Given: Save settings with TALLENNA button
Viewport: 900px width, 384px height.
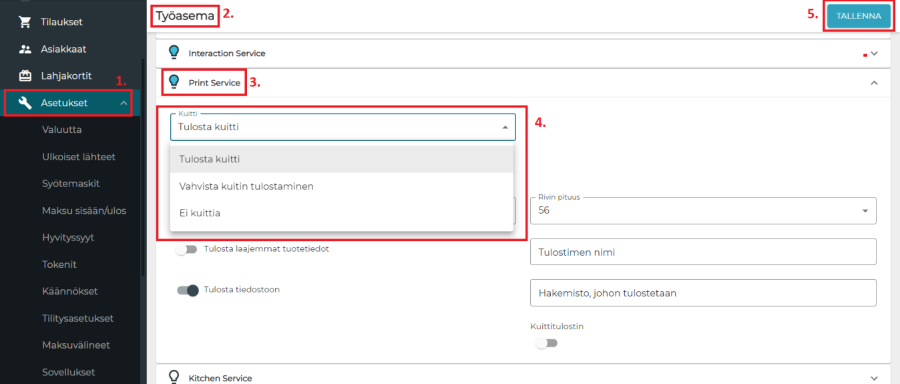Looking at the screenshot, I should pos(859,16).
